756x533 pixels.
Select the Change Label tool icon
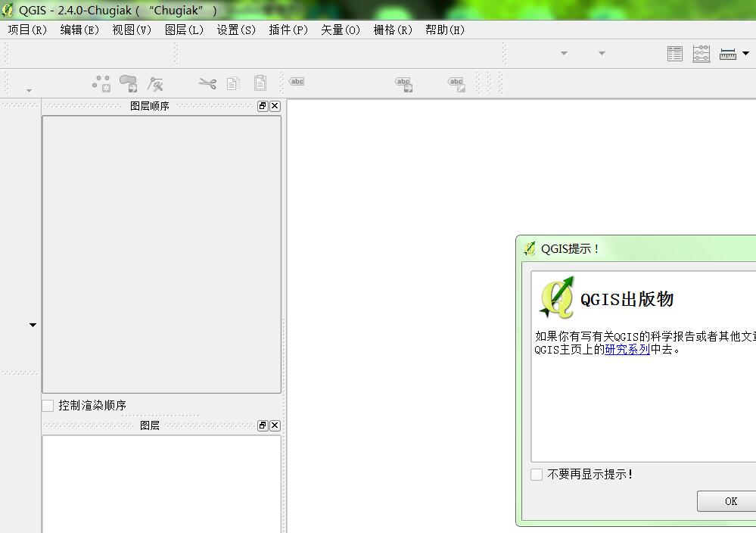pos(456,84)
